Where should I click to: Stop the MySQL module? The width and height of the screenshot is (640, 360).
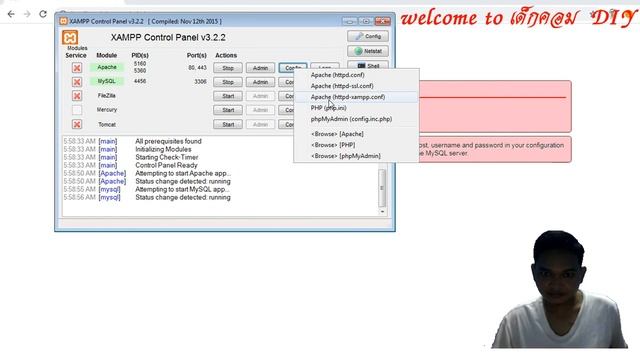pyautogui.click(x=228, y=82)
